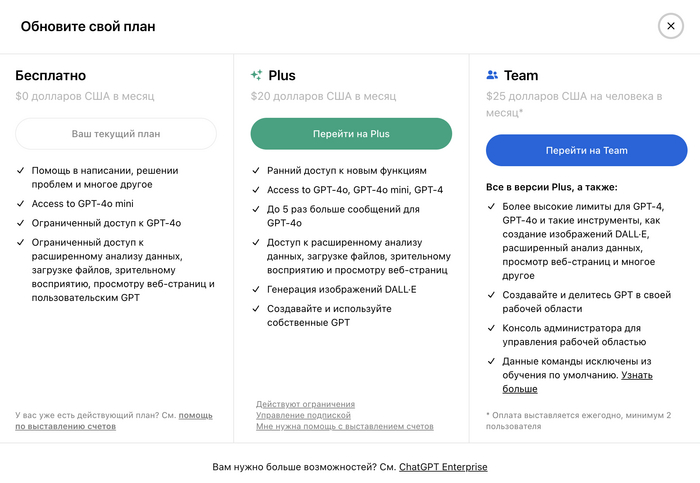Click the Plus sparkle icon
The height and width of the screenshot is (483, 700).
pyautogui.click(x=257, y=75)
